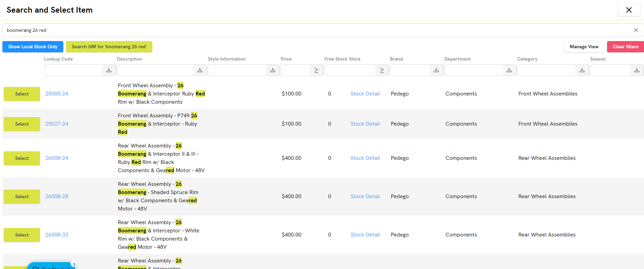This screenshot has width=644, height=269.
Task: Open Category filter operator icon
Action: [x=582, y=70]
